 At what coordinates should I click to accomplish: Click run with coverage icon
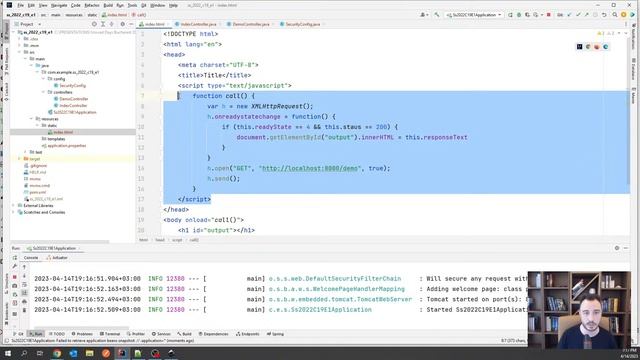[x=527, y=15]
